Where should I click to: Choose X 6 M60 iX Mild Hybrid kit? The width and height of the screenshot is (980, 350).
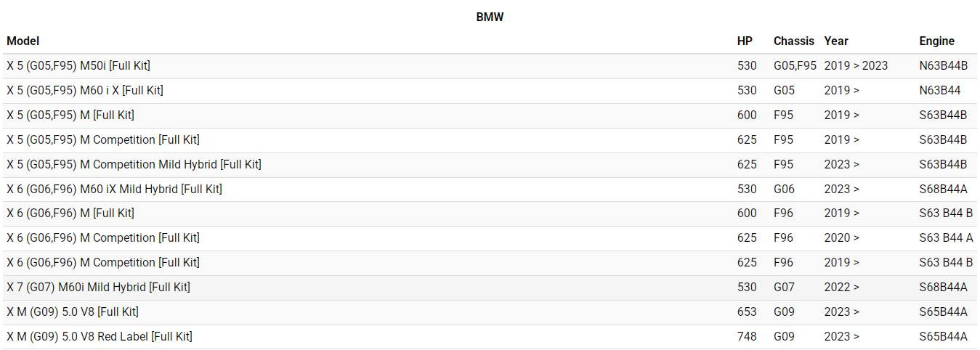(114, 190)
